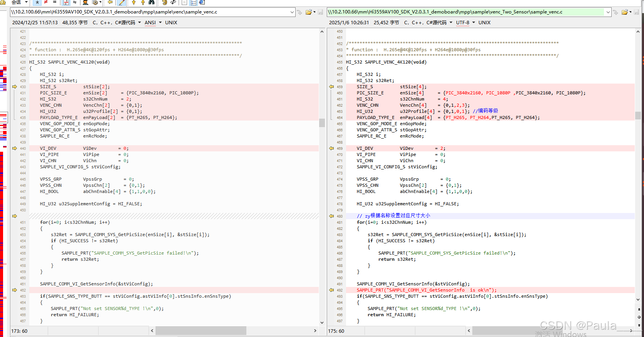Click left pane horizontal scrollbar thumb
This screenshot has width=644, height=337.
[x=201, y=330]
